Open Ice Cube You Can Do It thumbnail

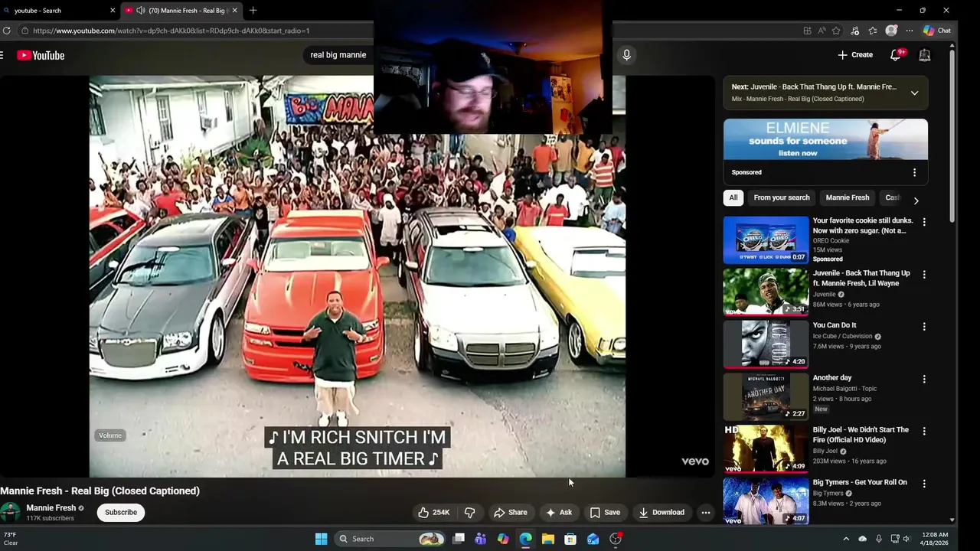pos(766,344)
